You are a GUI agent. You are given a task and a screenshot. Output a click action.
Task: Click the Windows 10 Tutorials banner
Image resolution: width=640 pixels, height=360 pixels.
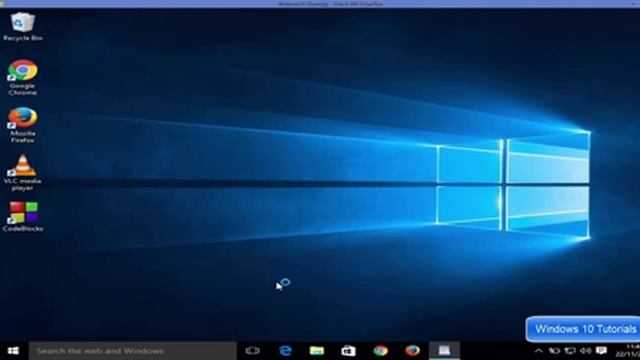click(583, 329)
